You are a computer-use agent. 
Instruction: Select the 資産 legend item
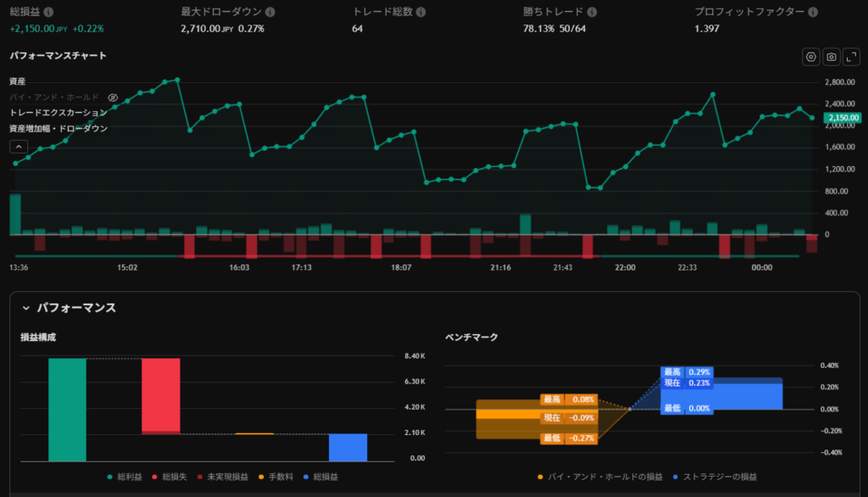18,81
